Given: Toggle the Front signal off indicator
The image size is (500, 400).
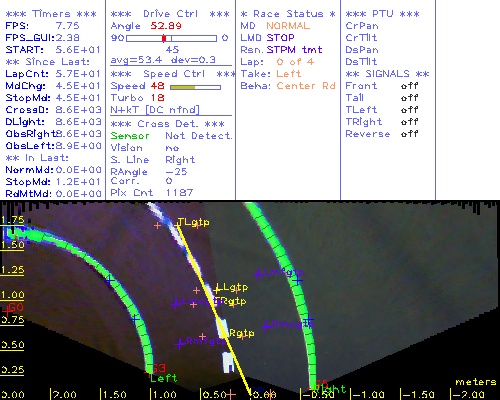Looking at the screenshot, I should pyautogui.click(x=410, y=86).
